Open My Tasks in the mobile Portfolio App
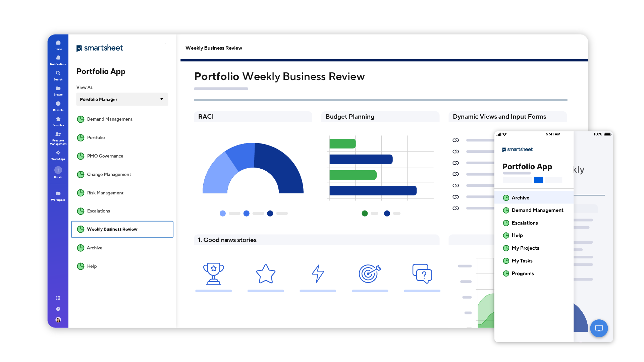The image size is (644, 362). (522, 260)
